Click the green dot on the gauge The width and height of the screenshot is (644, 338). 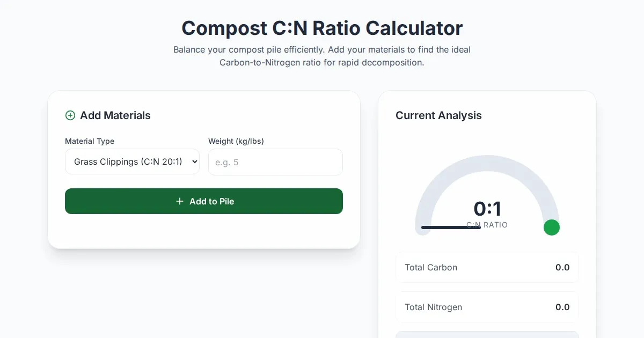[x=552, y=227]
